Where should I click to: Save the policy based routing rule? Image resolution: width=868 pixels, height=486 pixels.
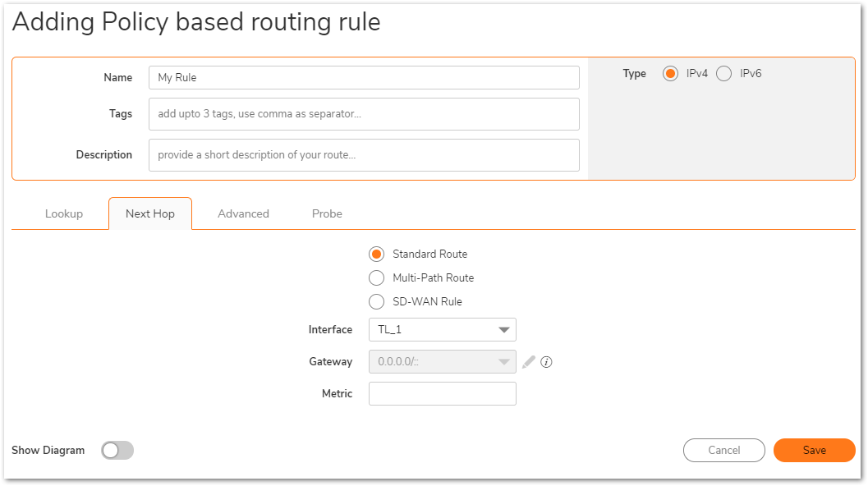point(815,450)
